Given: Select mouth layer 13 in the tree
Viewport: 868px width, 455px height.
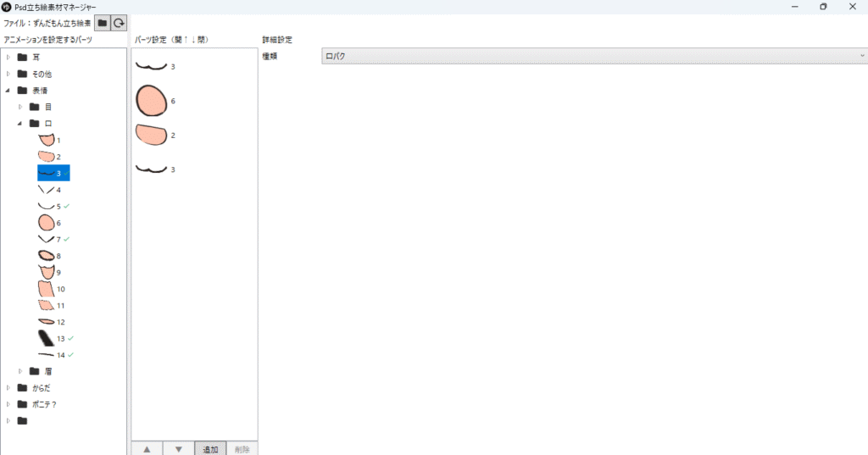Looking at the screenshot, I should point(51,338).
